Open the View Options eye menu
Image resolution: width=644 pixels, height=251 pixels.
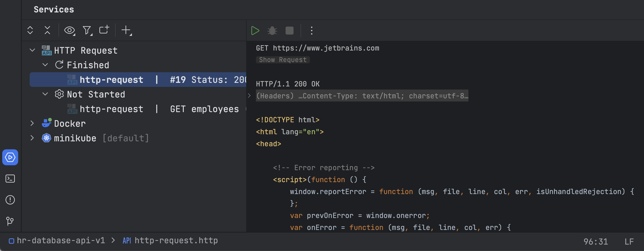click(70, 30)
